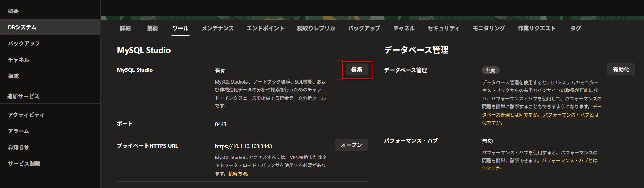Click the 編集 button for MySQL Studio
Viewport: 644px width, 188px height.
[356, 70]
